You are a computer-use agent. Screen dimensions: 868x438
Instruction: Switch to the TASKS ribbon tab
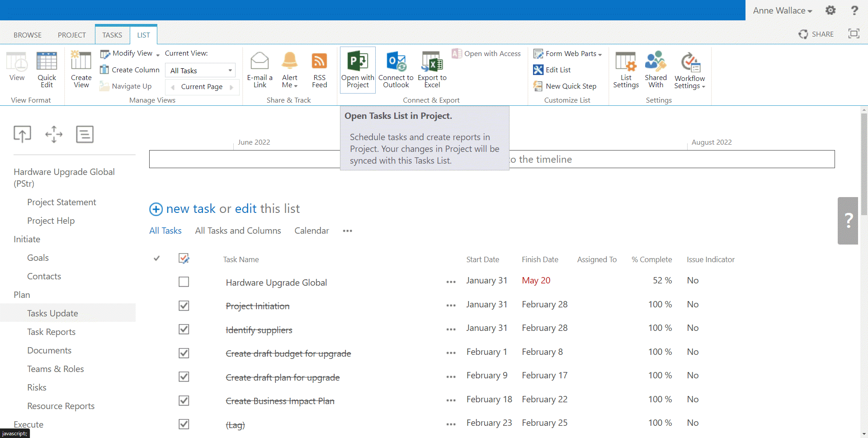click(112, 34)
